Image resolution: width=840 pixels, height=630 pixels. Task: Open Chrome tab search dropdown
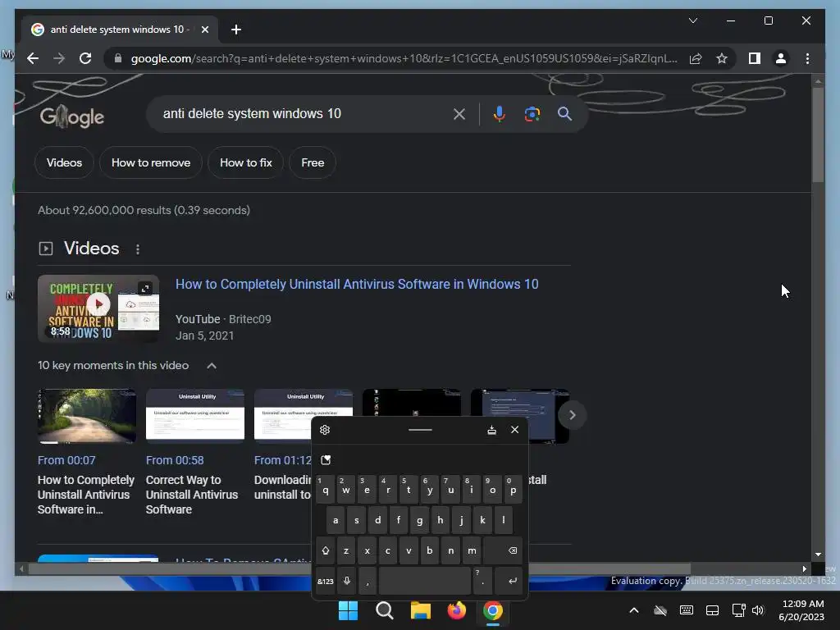[692, 21]
